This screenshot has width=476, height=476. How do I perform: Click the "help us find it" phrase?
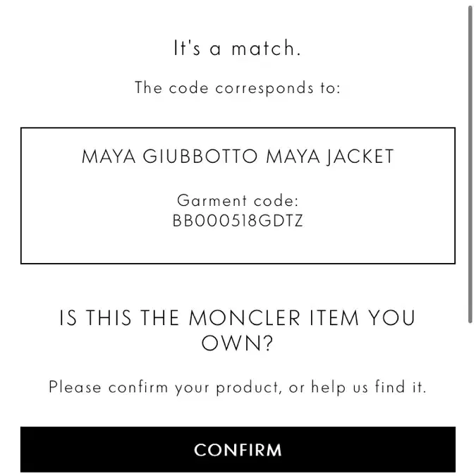coord(367,387)
